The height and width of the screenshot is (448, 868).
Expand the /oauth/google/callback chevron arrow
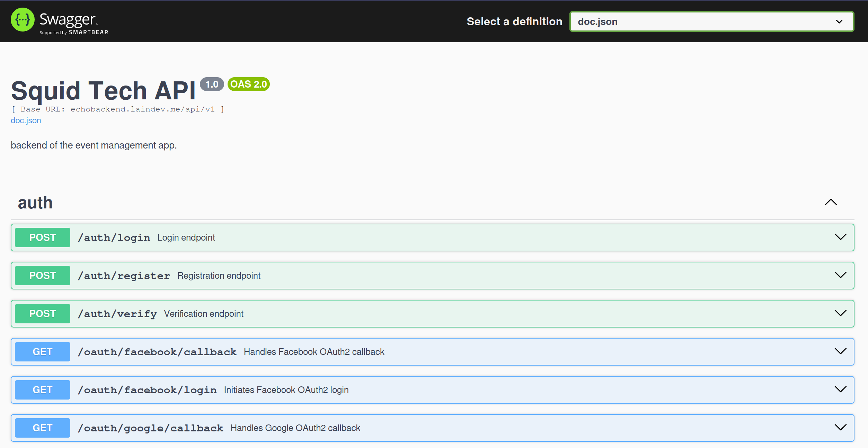tap(840, 428)
